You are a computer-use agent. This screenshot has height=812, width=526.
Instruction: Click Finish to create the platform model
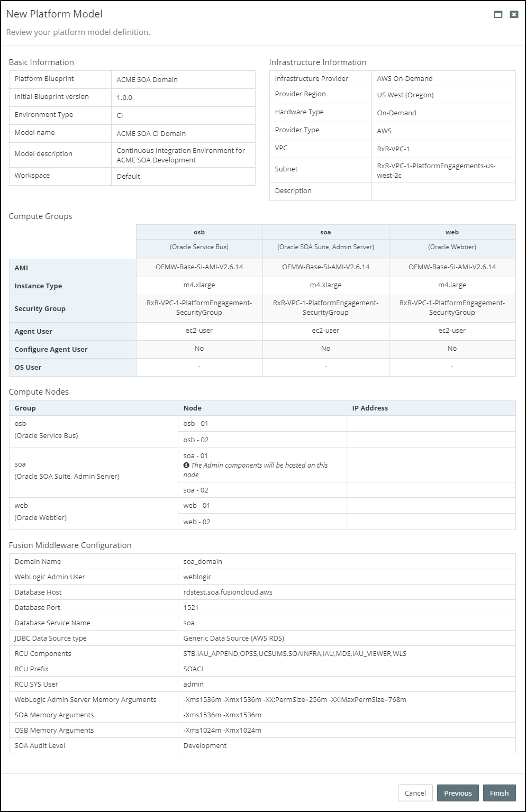499,793
